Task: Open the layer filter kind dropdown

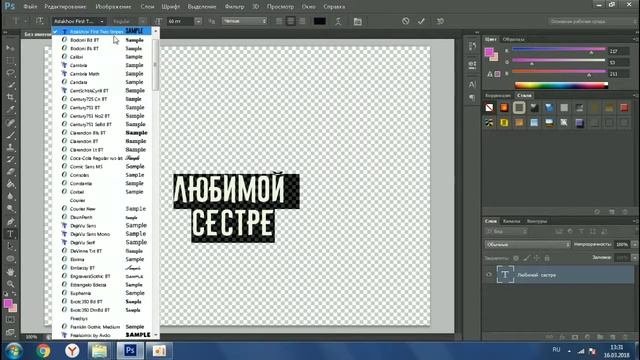Action: coord(506,231)
